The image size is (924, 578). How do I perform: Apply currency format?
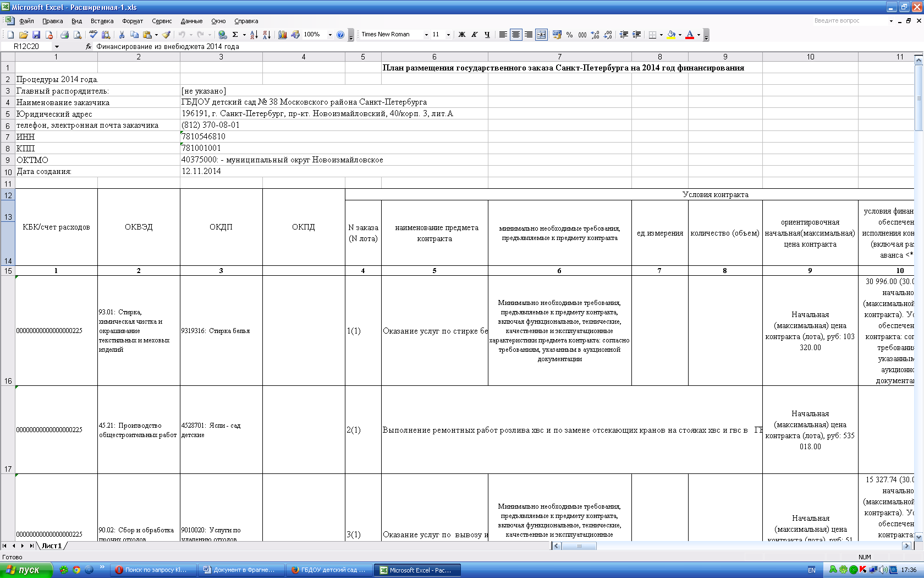[x=557, y=35]
